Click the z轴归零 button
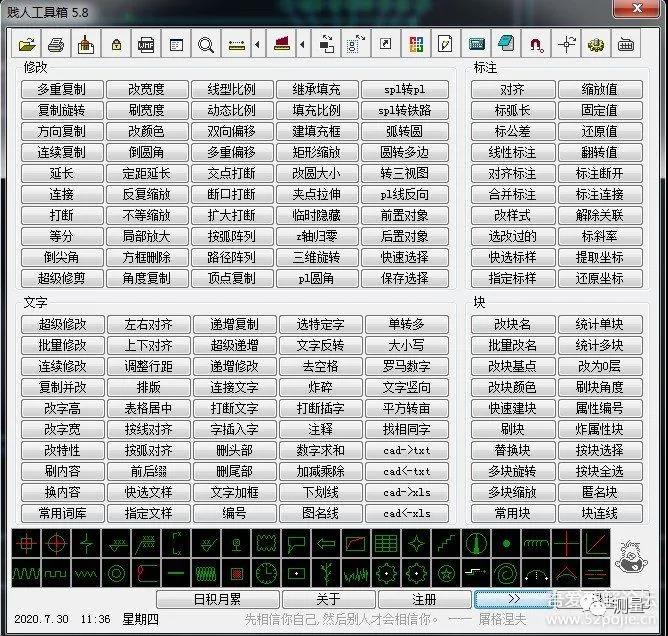The height and width of the screenshot is (636, 668). (x=317, y=236)
